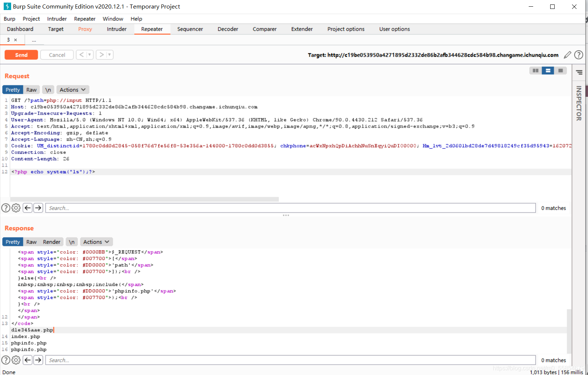Click the orange Send button
The image size is (588, 375).
pos(21,55)
